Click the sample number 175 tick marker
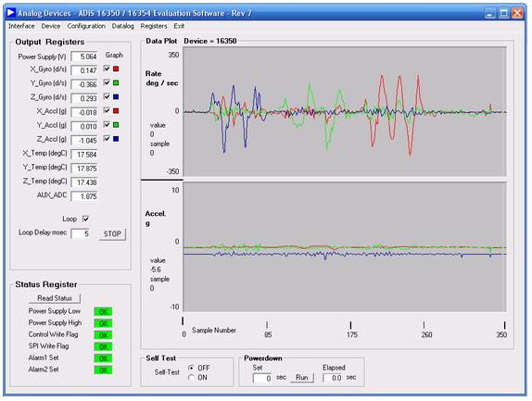 [x=350, y=325]
